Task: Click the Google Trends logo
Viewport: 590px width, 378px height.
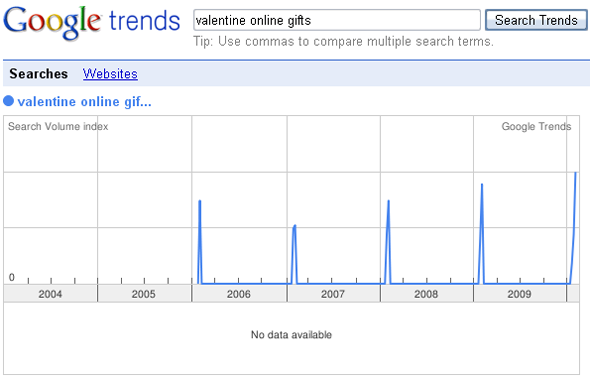Action: click(x=92, y=23)
